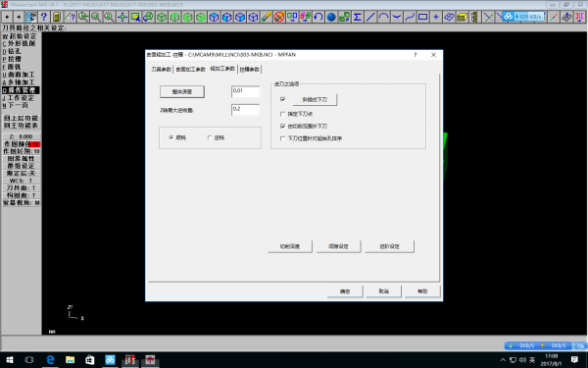This screenshot has width=588, height=368.
Task: Select the Create line tool
Action: click(x=370, y=17)
